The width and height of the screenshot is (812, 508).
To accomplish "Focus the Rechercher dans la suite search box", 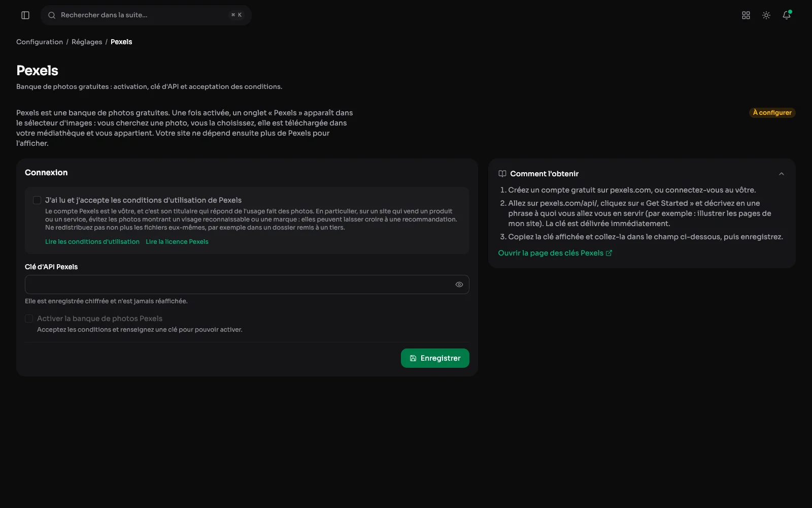I will [146, 15].
